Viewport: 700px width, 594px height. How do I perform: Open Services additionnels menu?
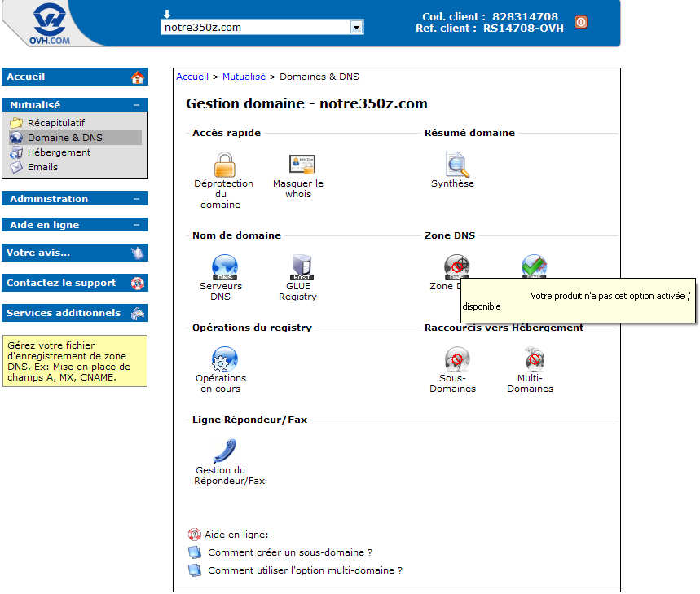pos(75,313)
